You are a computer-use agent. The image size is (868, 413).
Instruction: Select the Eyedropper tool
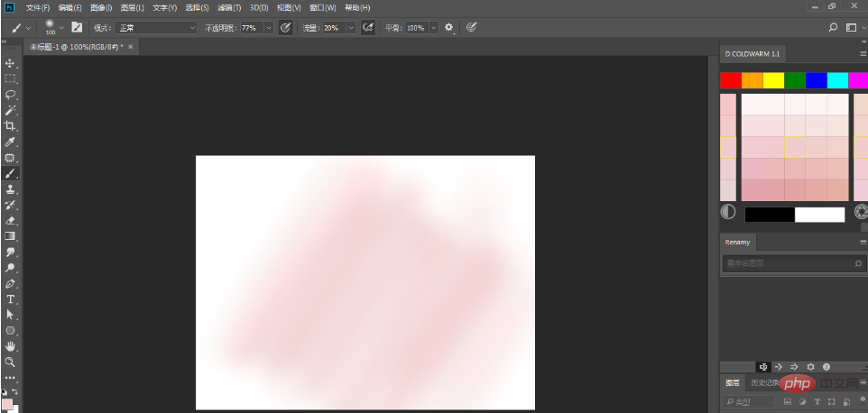coord(10,142)
